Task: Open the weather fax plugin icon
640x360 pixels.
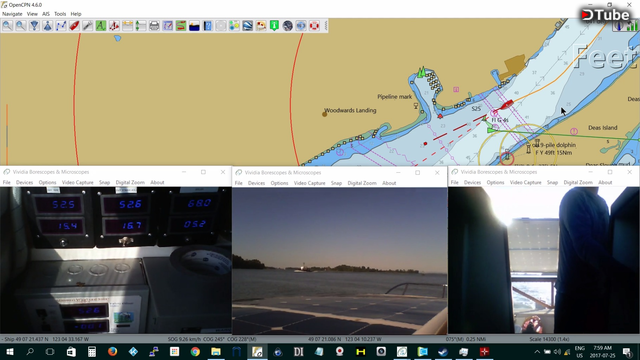Action: pyautogui.click(x=261, y=26)
